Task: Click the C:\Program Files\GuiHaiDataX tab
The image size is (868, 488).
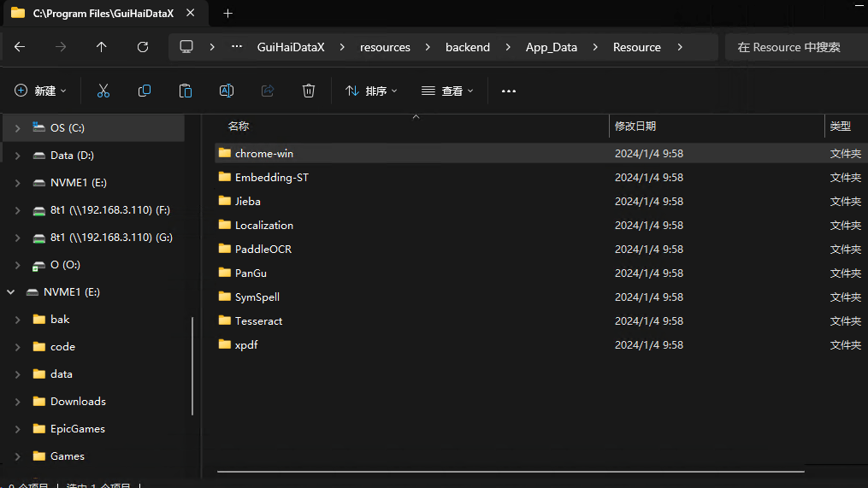Action: (103, 14)
